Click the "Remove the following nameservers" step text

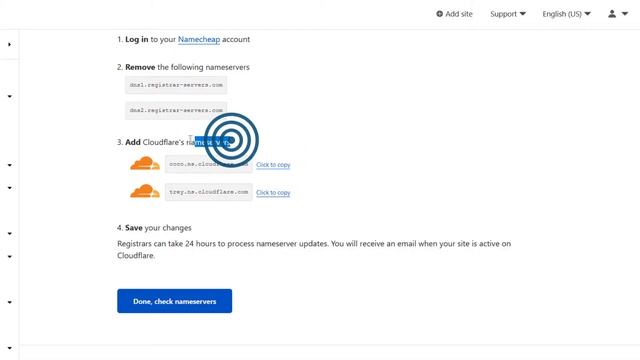(187, 67)
